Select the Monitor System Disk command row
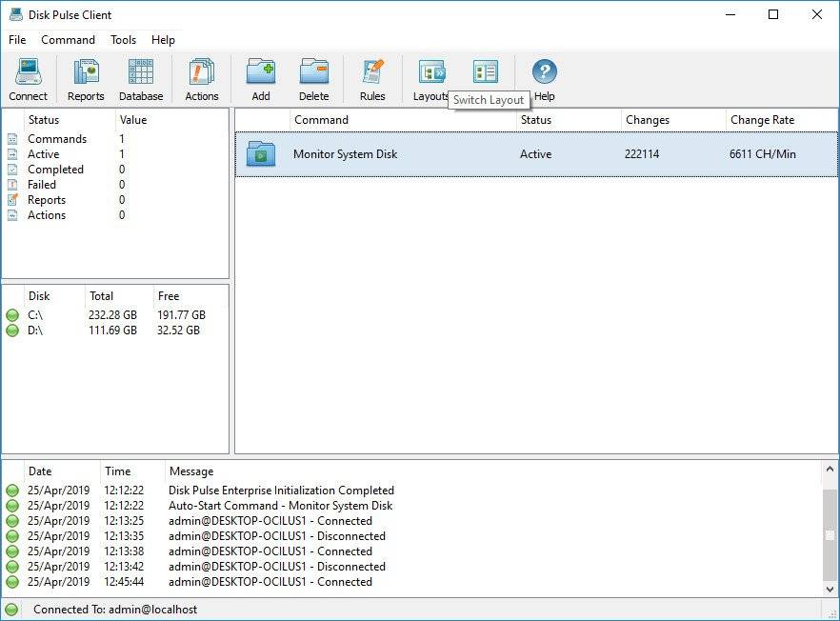Viewport: 840px width, 621px height. pyautogui.click(x=345, y=154)
